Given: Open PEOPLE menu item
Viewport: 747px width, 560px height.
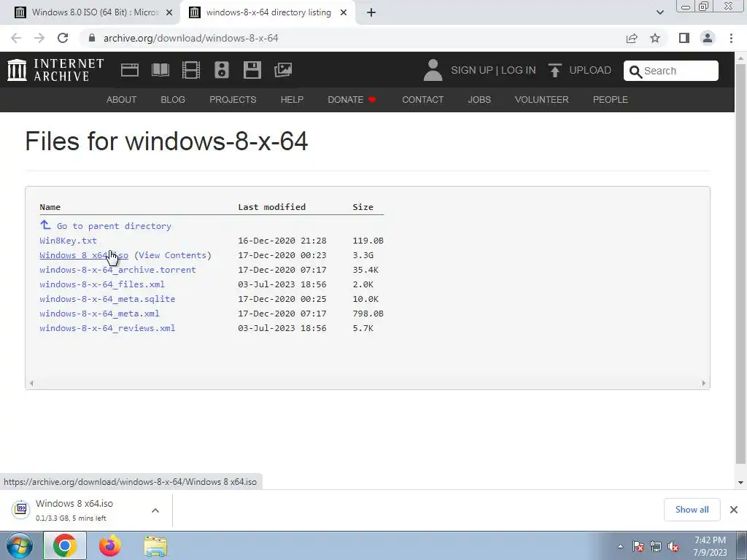Looking at the screenshot, I should (x=611, y=99).
